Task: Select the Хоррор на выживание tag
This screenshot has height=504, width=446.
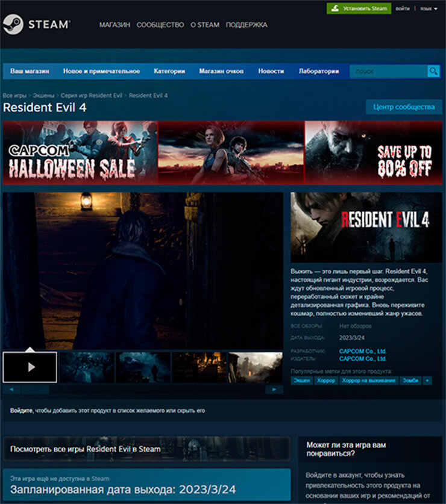Action: click(x=369, y=381)
